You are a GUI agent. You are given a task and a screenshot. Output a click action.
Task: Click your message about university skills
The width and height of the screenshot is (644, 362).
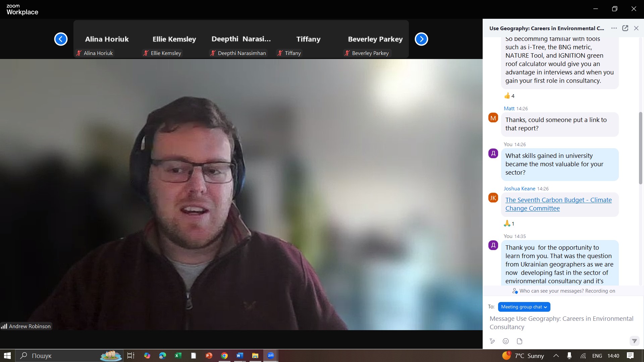click(560, 164)
